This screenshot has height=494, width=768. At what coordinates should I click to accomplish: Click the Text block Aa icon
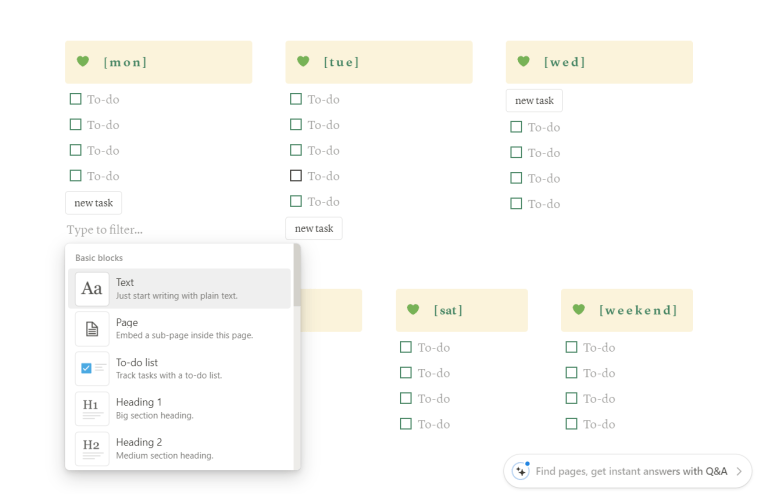[x=92, y=289]
